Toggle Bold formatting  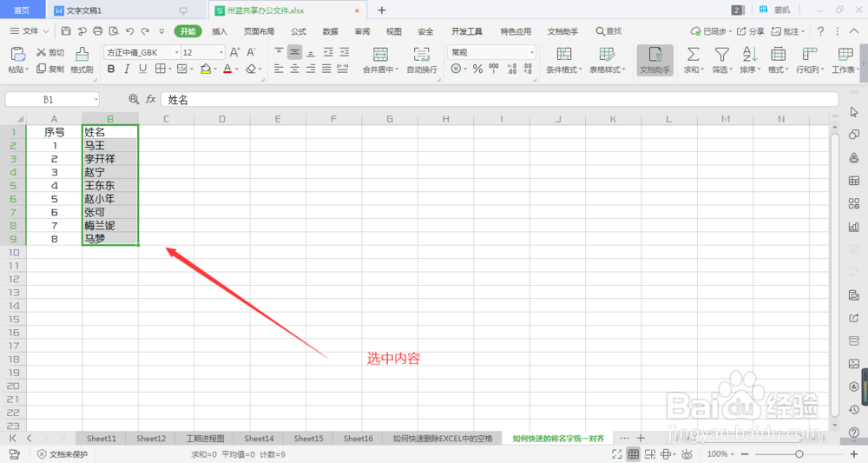111,69
